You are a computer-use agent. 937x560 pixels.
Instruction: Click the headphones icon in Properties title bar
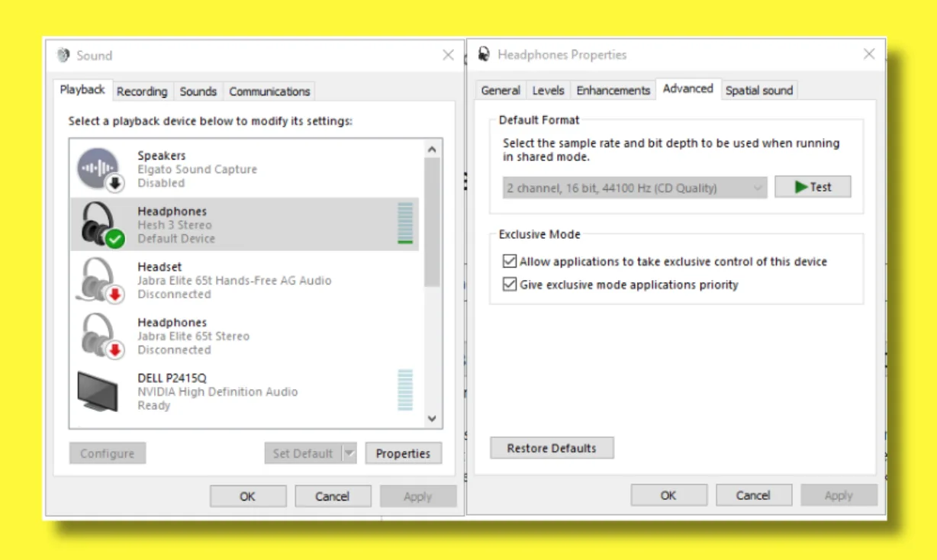coord(485,54)
